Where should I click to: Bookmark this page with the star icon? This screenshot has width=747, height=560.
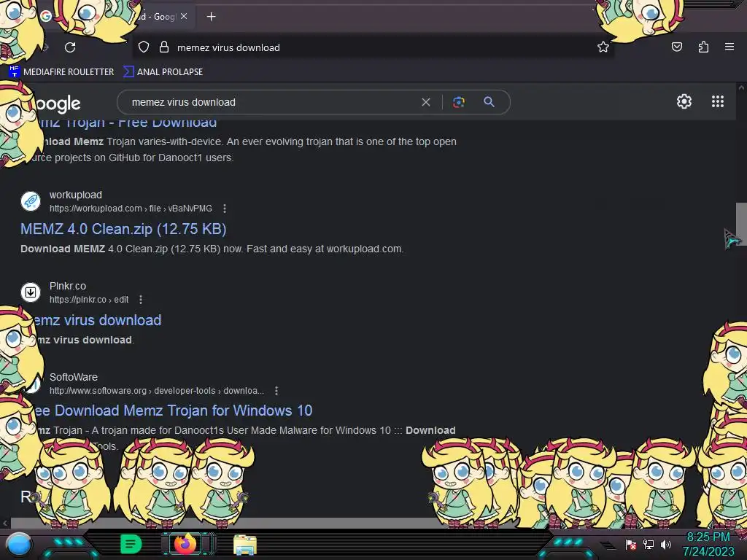click(603, 47)
